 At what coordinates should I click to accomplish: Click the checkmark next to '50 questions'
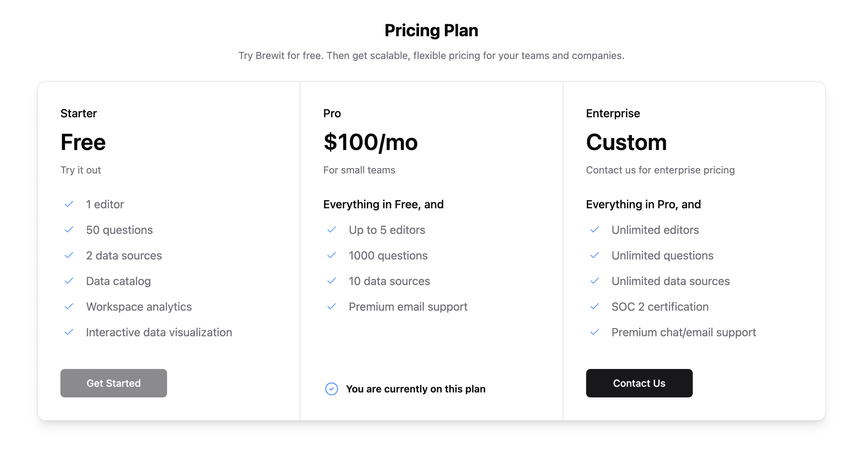point(69,230)
